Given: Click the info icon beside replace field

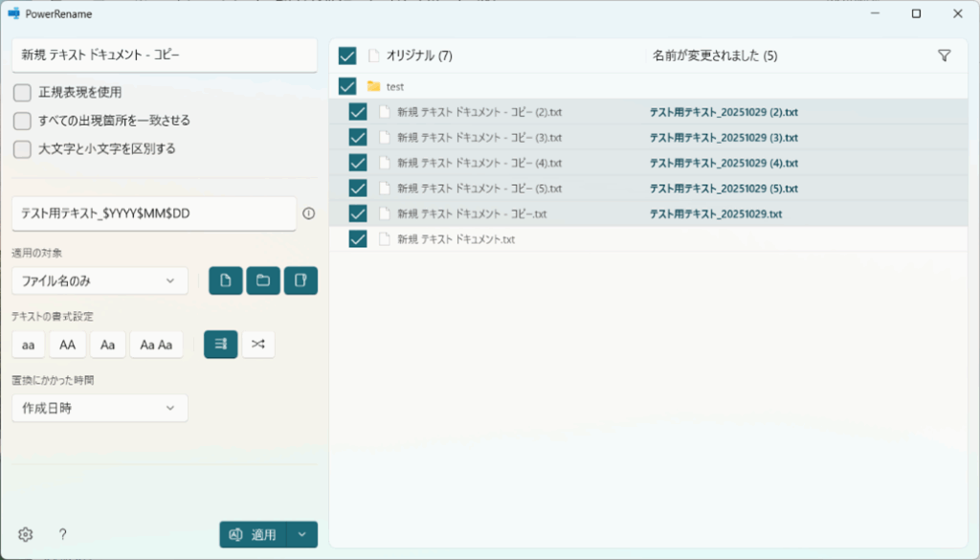Looking at the screenshot, I should [x=308, y=213].
